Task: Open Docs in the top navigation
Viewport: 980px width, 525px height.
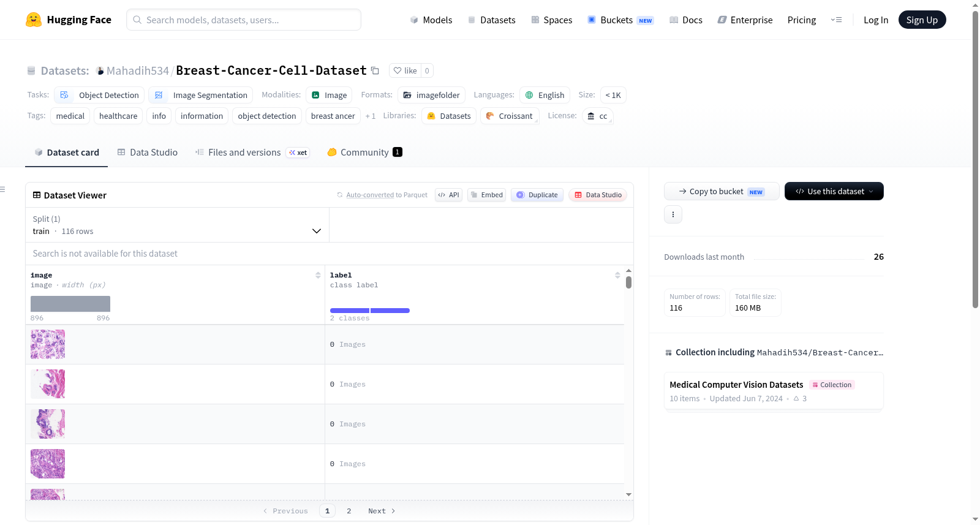Action: (x=686, y=20)
